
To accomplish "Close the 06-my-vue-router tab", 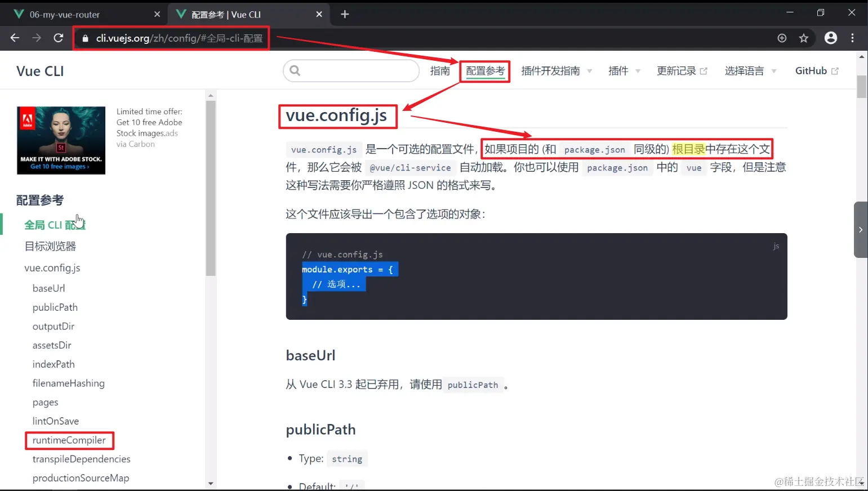I will (x=157, y=14).
